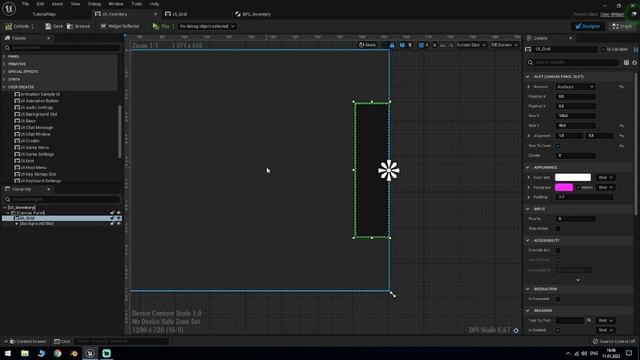
Task: Open Chrome from taskbar
Action: point(58,353)
